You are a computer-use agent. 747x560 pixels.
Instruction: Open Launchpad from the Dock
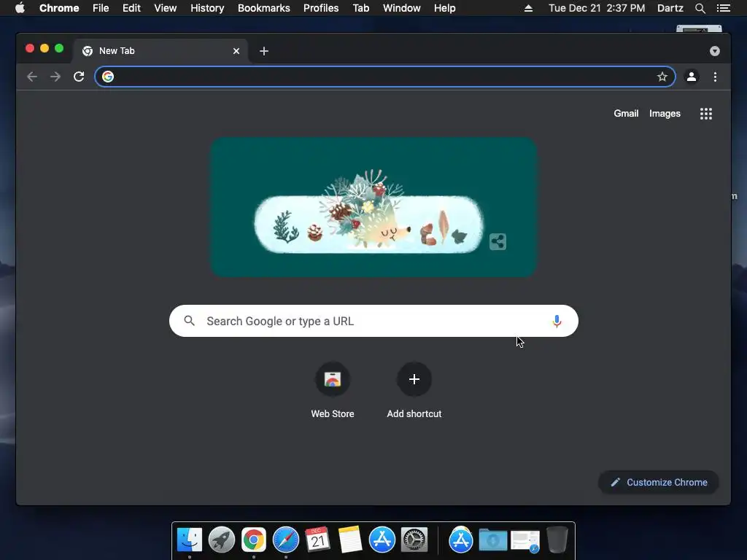point(222,540)
